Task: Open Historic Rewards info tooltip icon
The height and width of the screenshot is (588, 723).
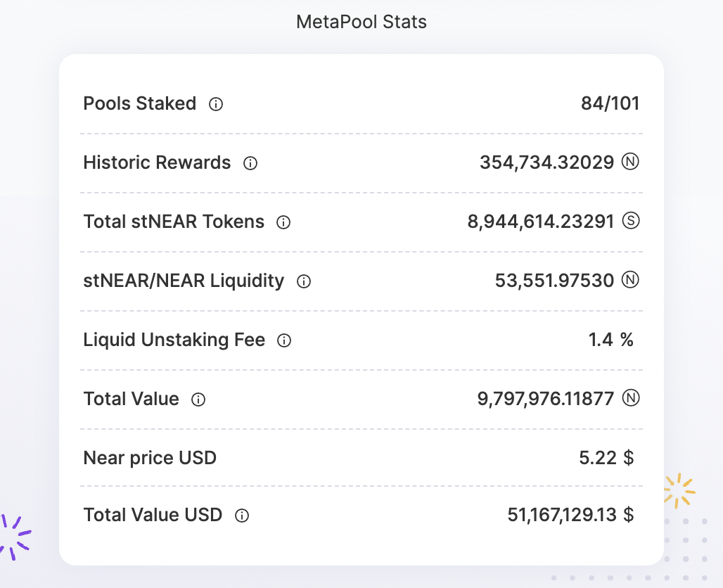Action: click(x=250, y=163)
